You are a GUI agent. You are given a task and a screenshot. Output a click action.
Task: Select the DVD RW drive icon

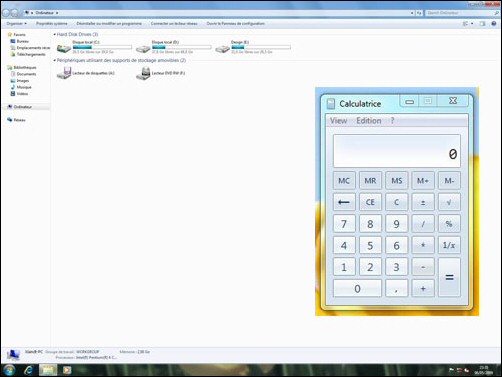pos(143,73)
